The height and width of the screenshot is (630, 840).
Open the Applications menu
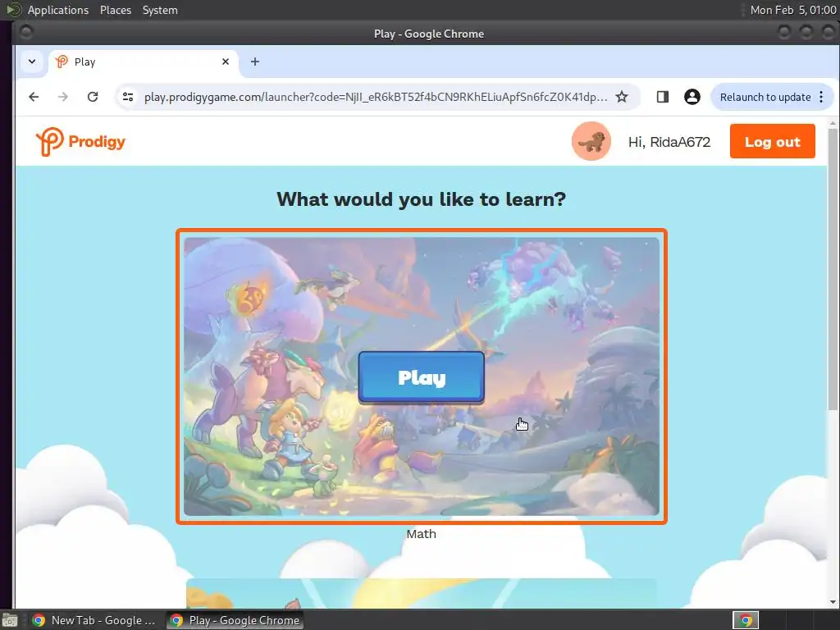click(58, 10)
